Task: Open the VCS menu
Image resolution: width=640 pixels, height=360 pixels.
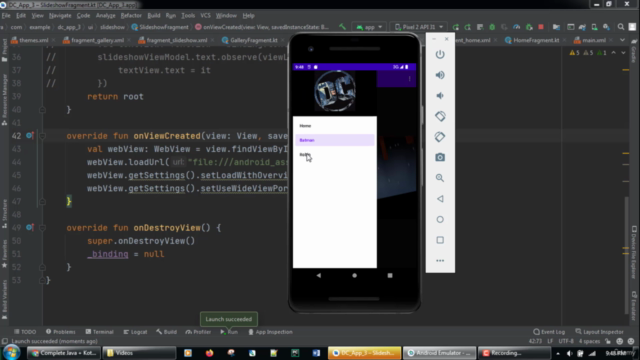Action: 205,16
